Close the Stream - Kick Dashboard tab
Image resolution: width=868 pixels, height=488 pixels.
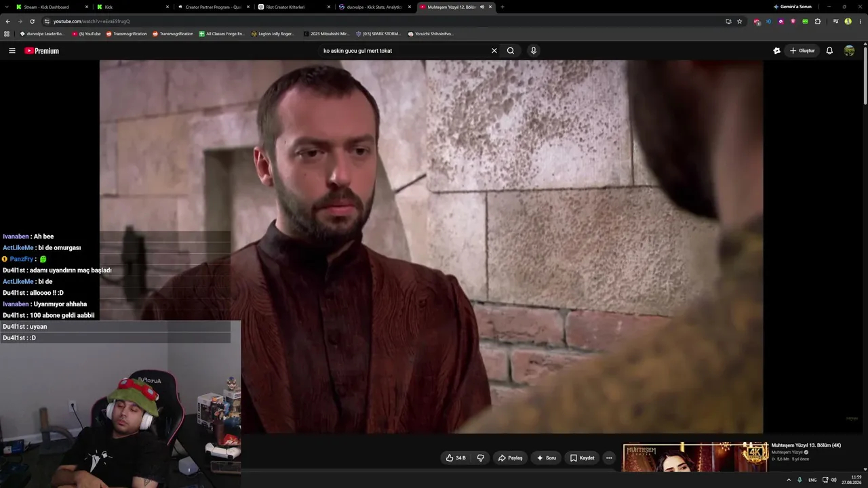[87, 7]
